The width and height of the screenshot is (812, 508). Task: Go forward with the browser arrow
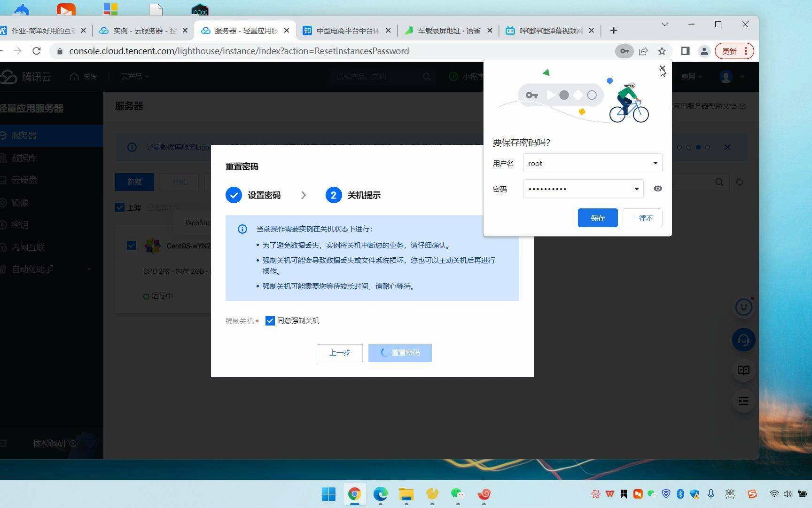[17, 51]
